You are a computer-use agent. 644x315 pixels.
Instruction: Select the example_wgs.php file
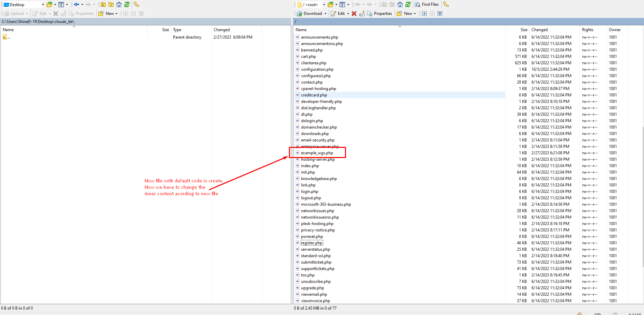click(317, 153)
